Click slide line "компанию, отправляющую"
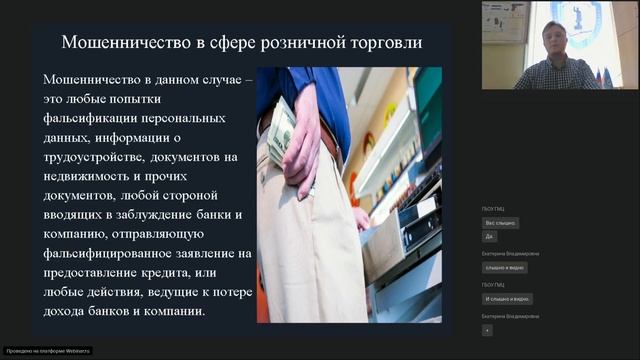640x360 pixels. coord(123,234)
